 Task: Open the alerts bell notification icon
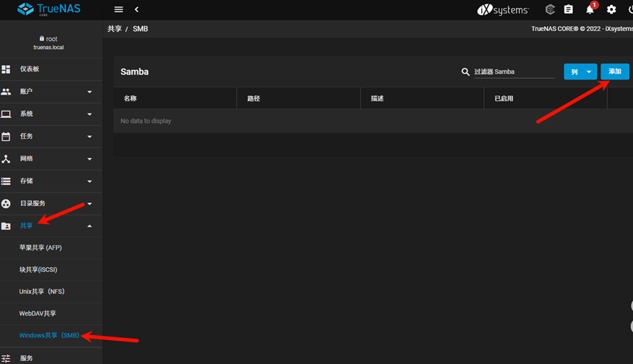pos(590,9)
